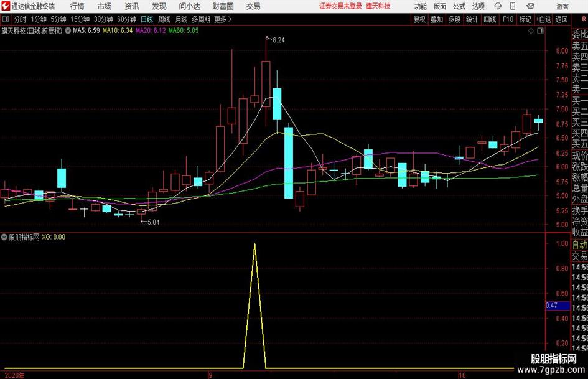Add stock with +自选 button
Image resolution: width=588 pixels, height=379 pixels.
pyautogui.click(x=544, y=19)
